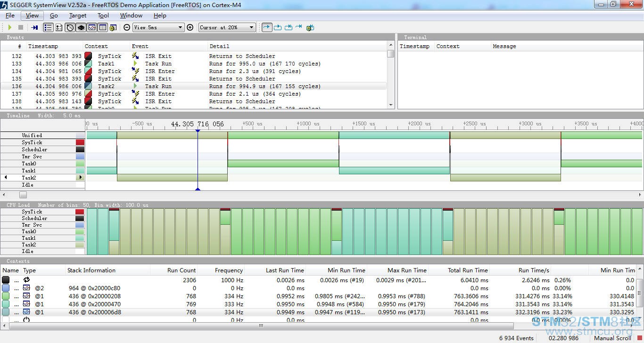Toggle the highlighted auto-scroll arrow button

coord(267,27)
